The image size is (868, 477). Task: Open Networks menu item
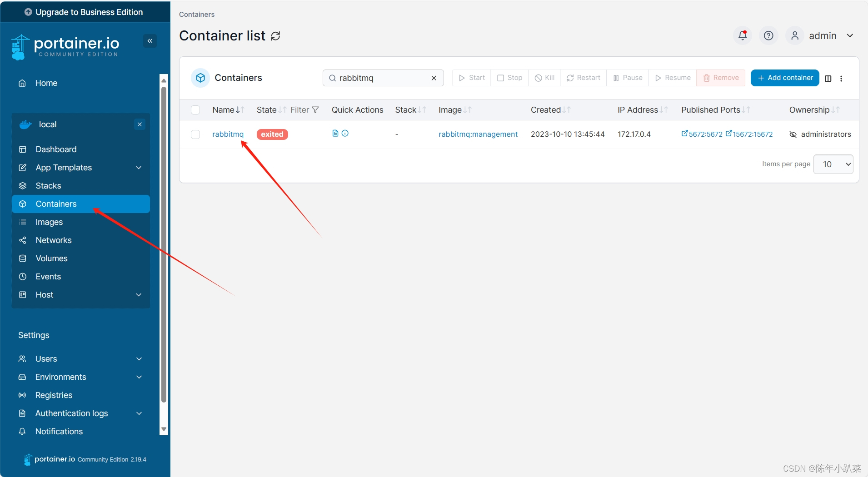81,240
